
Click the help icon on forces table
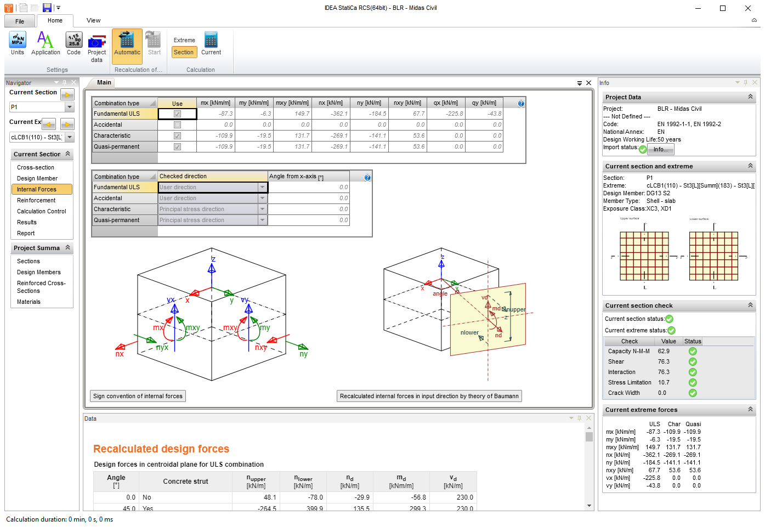tap(521, 104)
